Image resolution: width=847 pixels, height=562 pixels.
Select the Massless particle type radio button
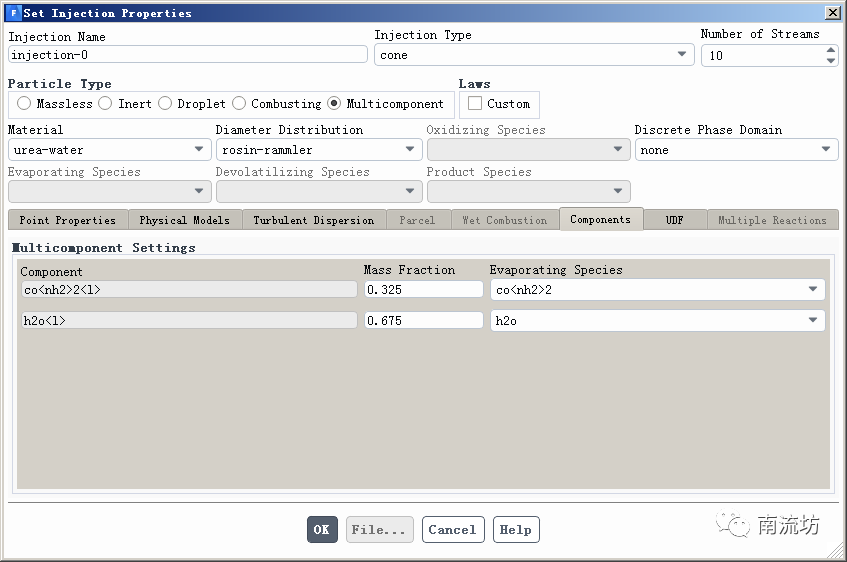coord(24,104)
